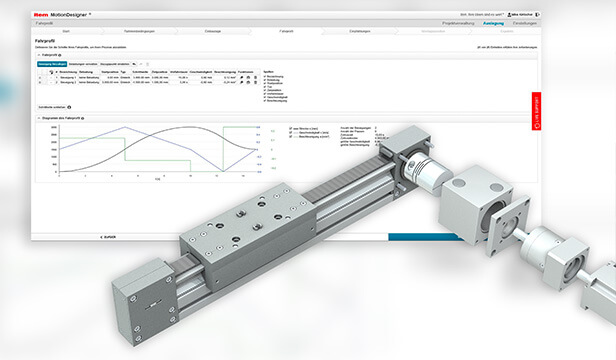Click the blue Bewegung hinzufügen button
Viewport: 616px width, 360px height.
tap(52, 64)
